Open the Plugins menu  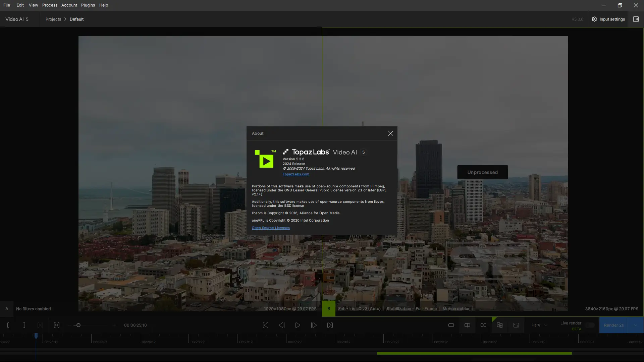(x=88, y=5)
